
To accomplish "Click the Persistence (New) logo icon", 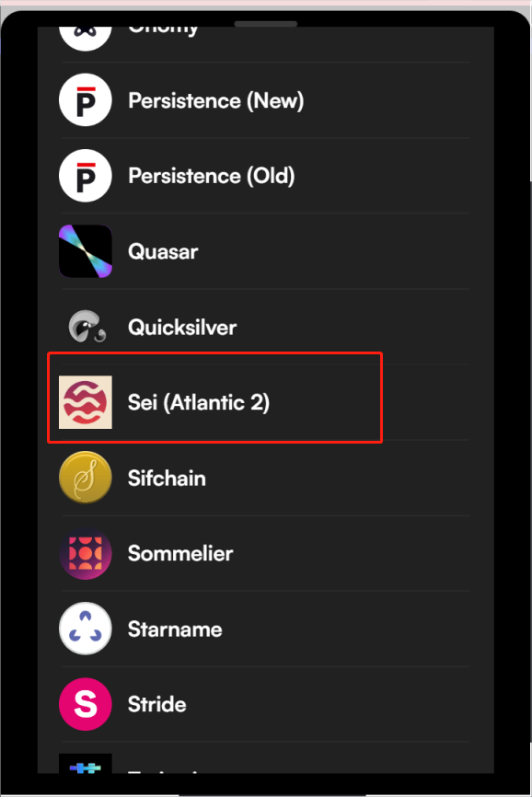I will [86, 100].
